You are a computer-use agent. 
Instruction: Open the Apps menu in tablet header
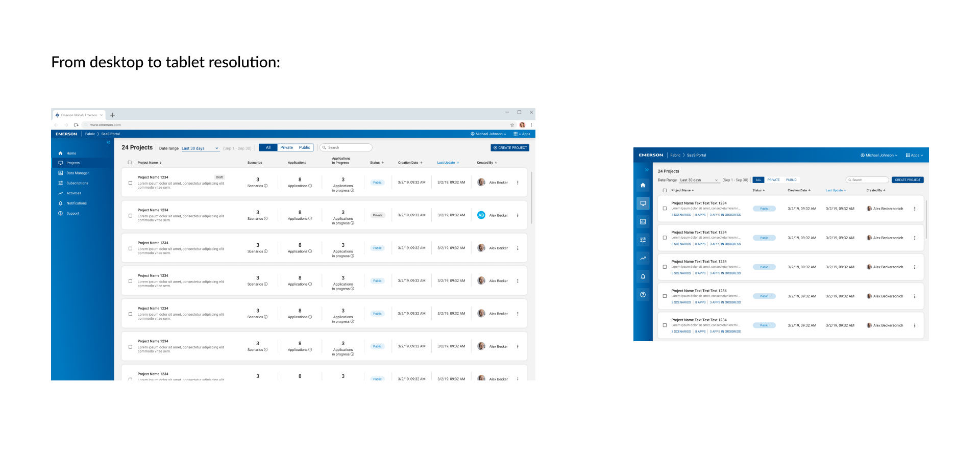[915, 155]
